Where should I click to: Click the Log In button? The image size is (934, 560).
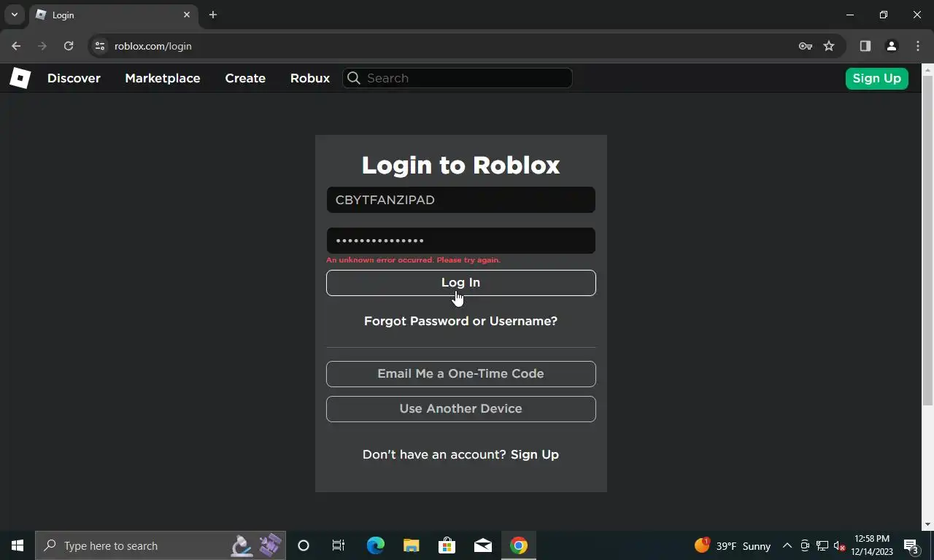460,283
